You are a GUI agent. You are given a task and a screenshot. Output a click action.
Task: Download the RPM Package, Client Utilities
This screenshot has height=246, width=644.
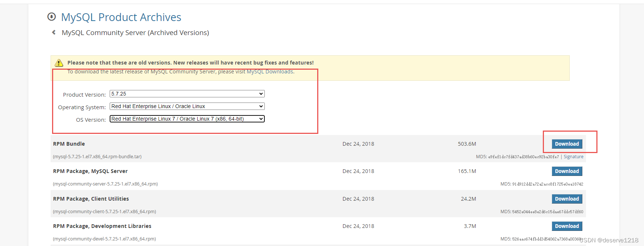(x=567, y=199)
